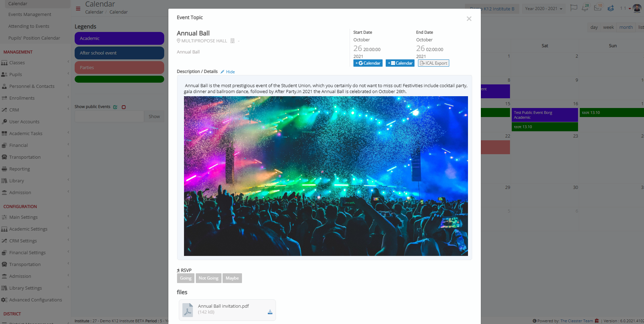Click the CRM sidebar icon
The width and height of the screenshot is (644, 324).
[5, 110]
